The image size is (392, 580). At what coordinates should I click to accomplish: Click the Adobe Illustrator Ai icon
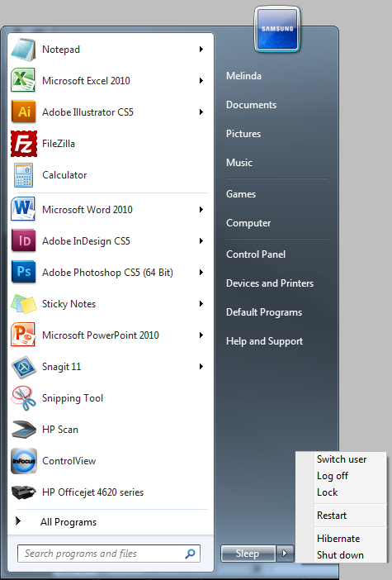coord(24,112)
